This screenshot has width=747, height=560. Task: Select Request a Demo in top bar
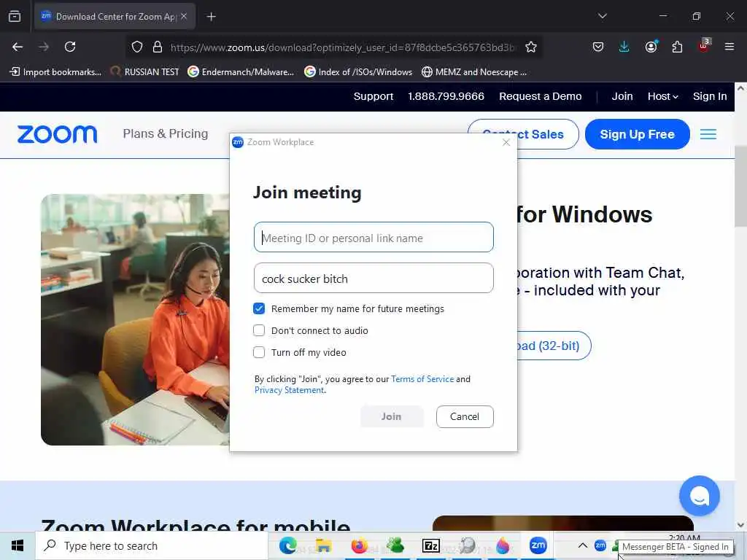541,96
